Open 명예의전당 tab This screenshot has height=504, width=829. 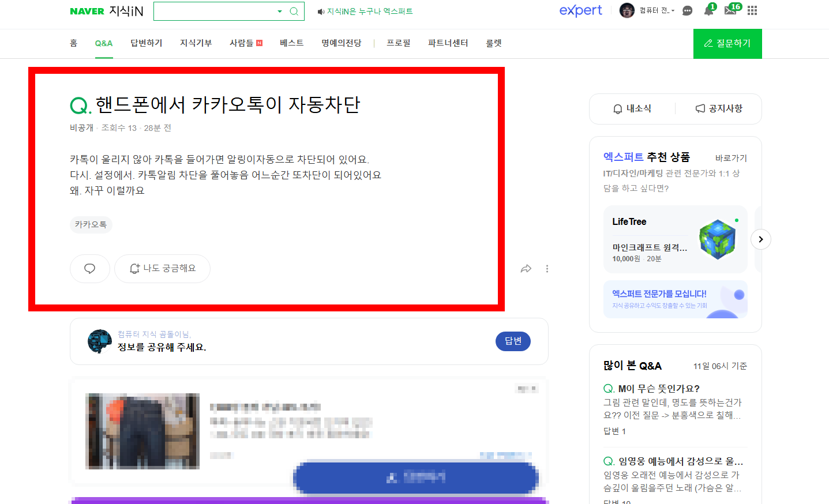tap(342, 43)
